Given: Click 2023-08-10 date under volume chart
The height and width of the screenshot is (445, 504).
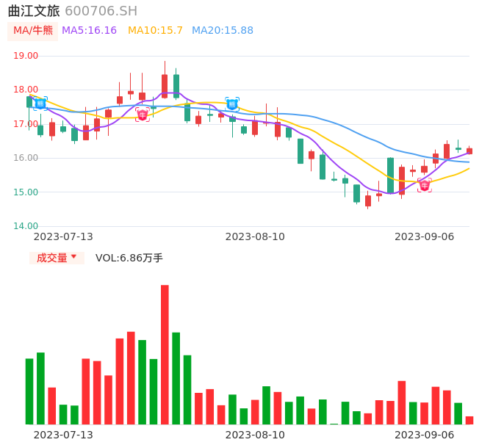Looking at the screenshot, I should click(x=255, y=435).
